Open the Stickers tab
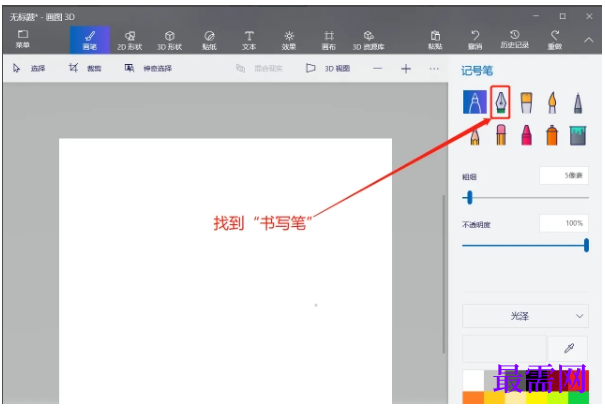The height and width of the screenshot is (410, 605). [x=209, y=40]
